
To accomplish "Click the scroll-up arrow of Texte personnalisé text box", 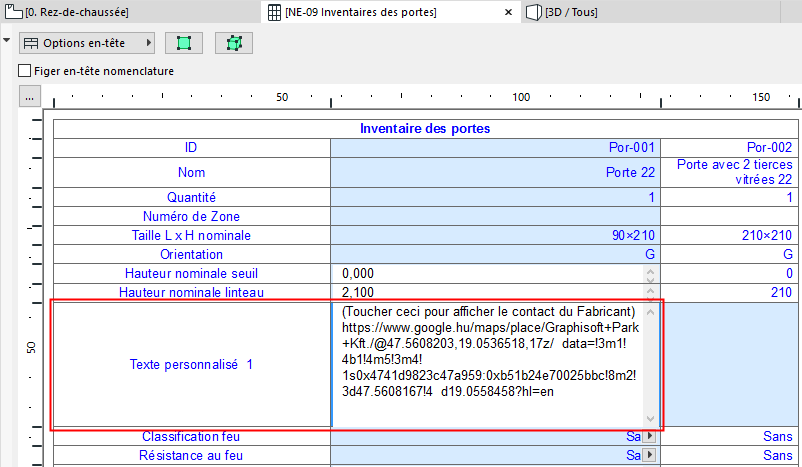I will click(651, 312).
